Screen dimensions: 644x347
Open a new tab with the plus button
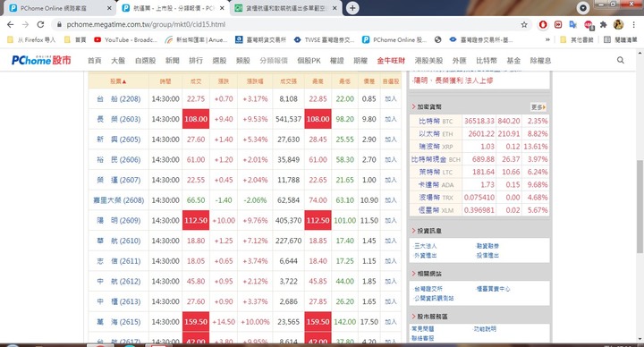(x=352, y=8)
